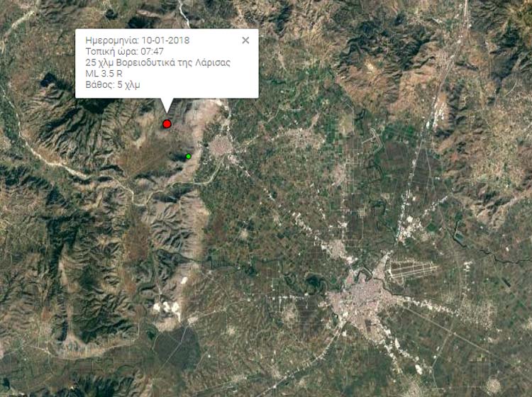Click the white quarry patches in the hills
The height and width of the screenshot is (397, 532).
pyautogui.click(x=166, y=307)
